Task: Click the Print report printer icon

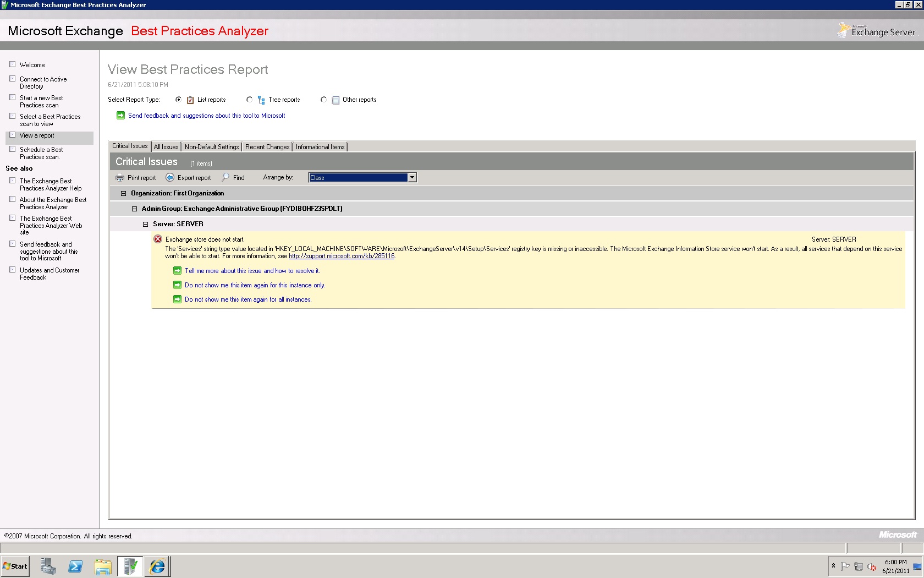Action: coord(120,177)
